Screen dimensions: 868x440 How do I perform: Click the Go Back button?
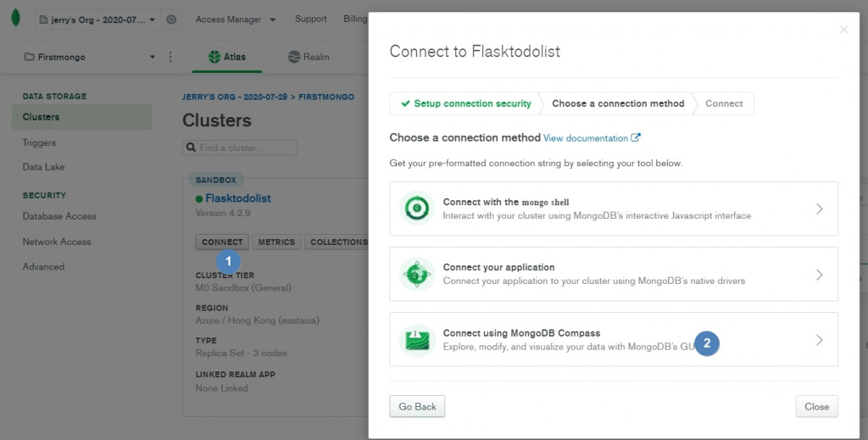pyautogui.click(x=417, y=407)
